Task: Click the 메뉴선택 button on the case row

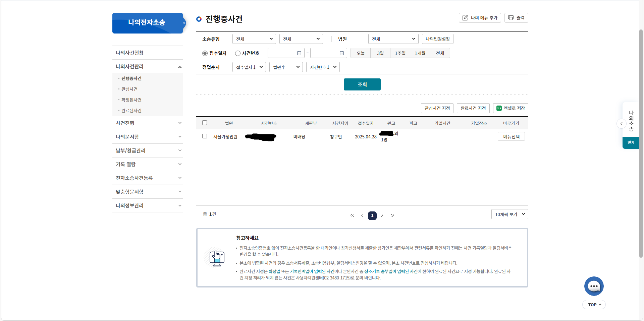Action: tap(511, 136)
